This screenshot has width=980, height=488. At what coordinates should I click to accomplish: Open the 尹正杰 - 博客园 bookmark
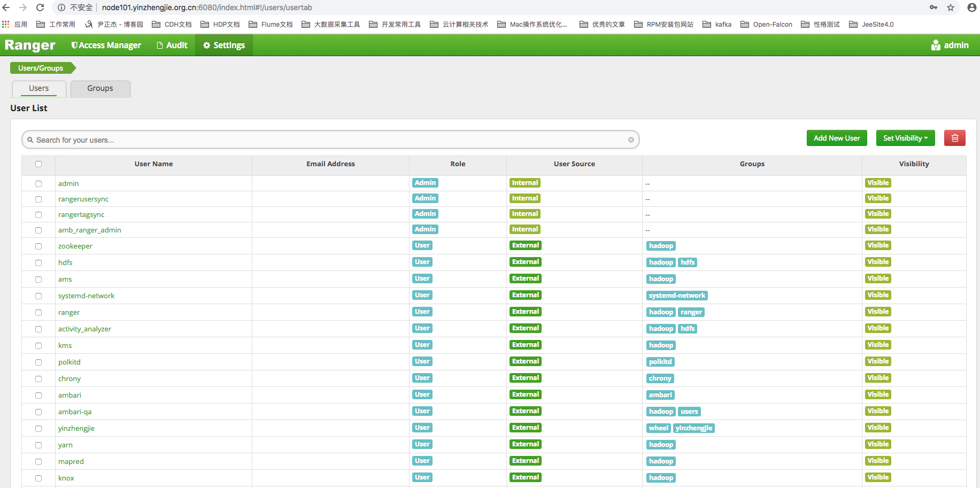click(114, 24)
